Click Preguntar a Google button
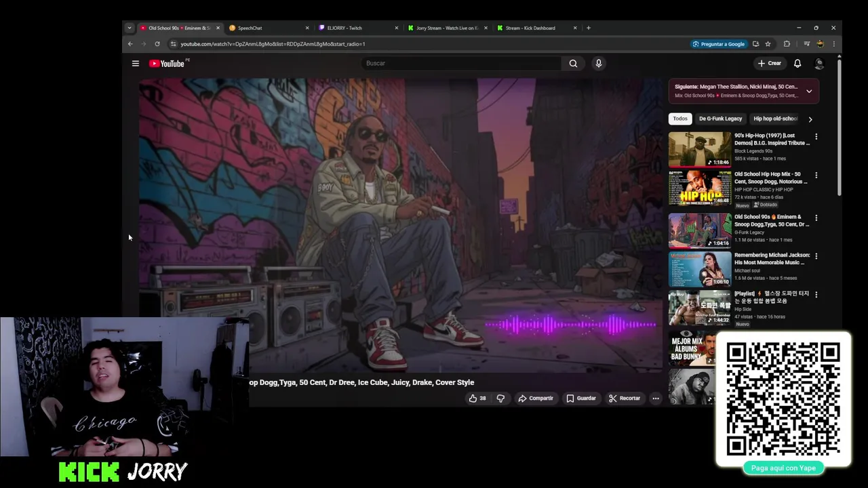Viewport: 868px width, 488px height. click(x=718, y=44)
